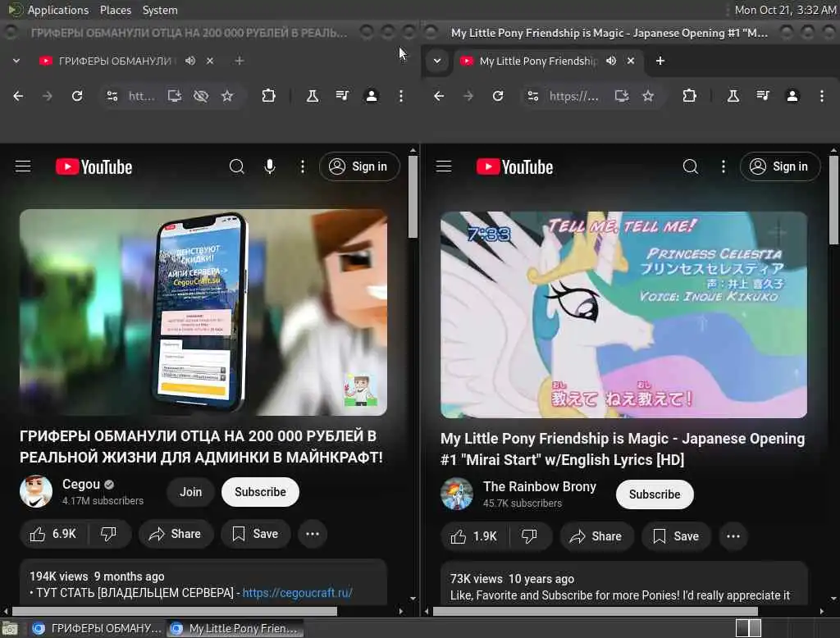Click YouTube logo in right window

[x=514, y=167]
